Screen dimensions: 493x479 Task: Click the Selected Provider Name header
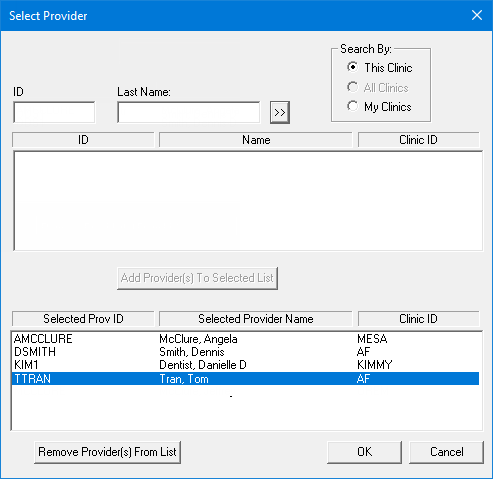point(256,319)
